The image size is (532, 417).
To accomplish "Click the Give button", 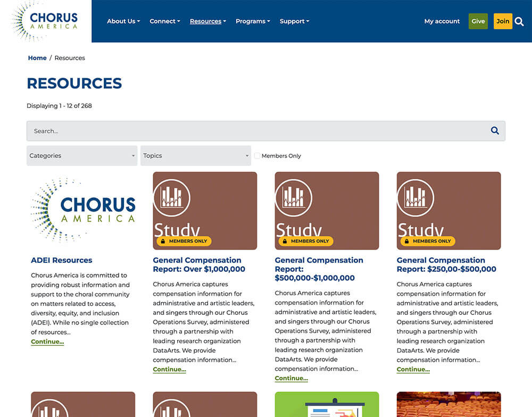I will [x=478, y=21].
